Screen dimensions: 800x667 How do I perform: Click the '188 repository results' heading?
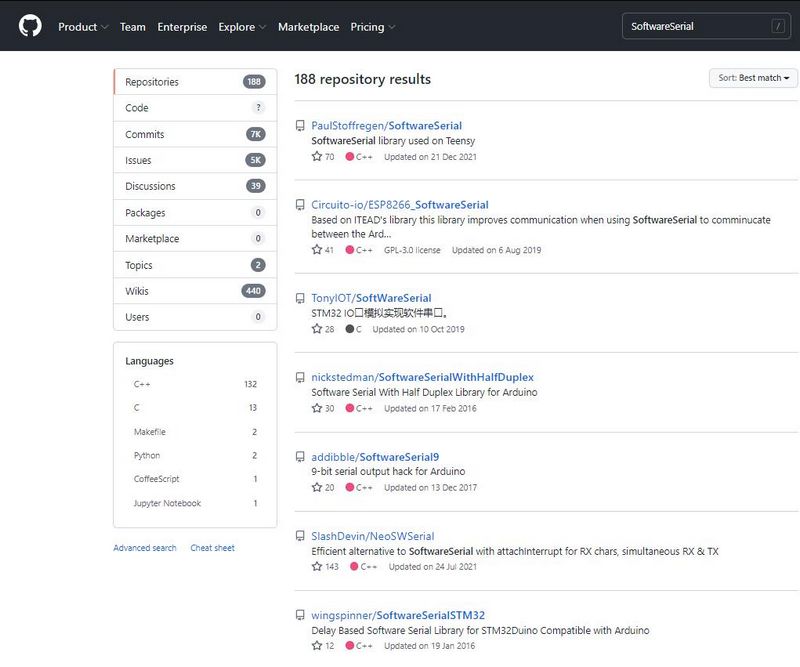(x=363, y=79)
